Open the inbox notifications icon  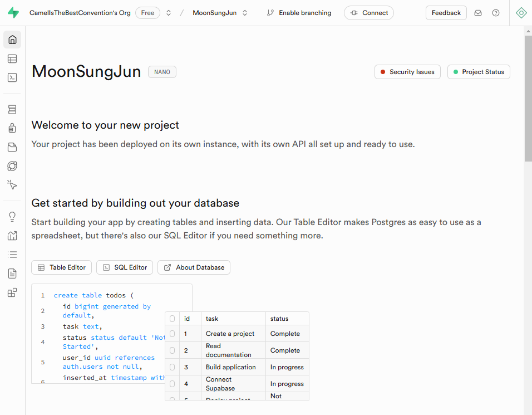pyautogui.click(x=477, y=13)
